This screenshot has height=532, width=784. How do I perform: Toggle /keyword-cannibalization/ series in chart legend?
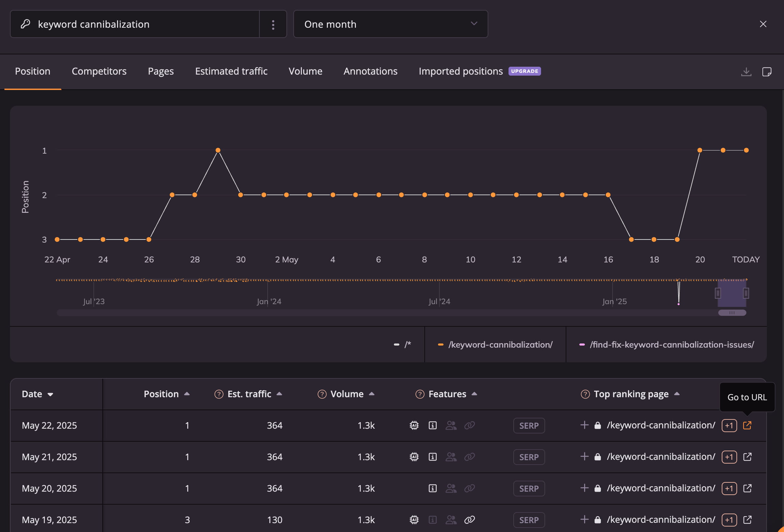point(496,345)
